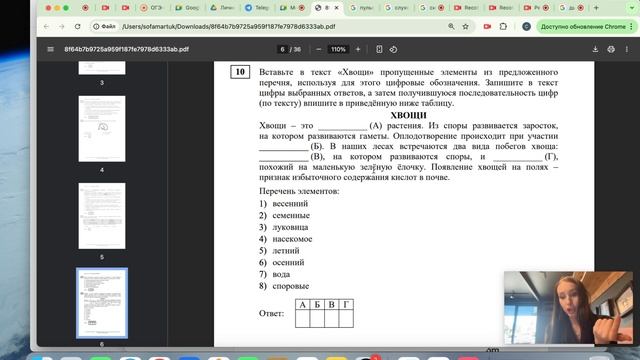Click the Ответ label

pyautogui.click(x=271, y=313)
